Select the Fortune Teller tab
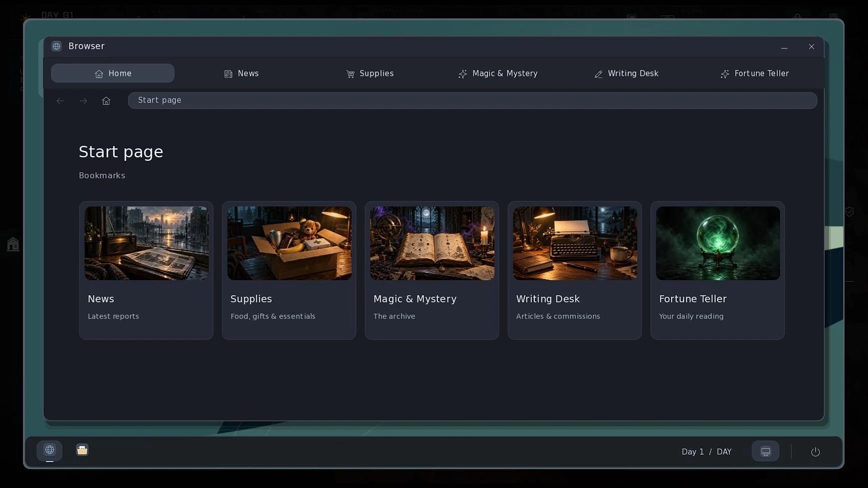Viewport: 868px width, 488px height. [x=755, y=73]
